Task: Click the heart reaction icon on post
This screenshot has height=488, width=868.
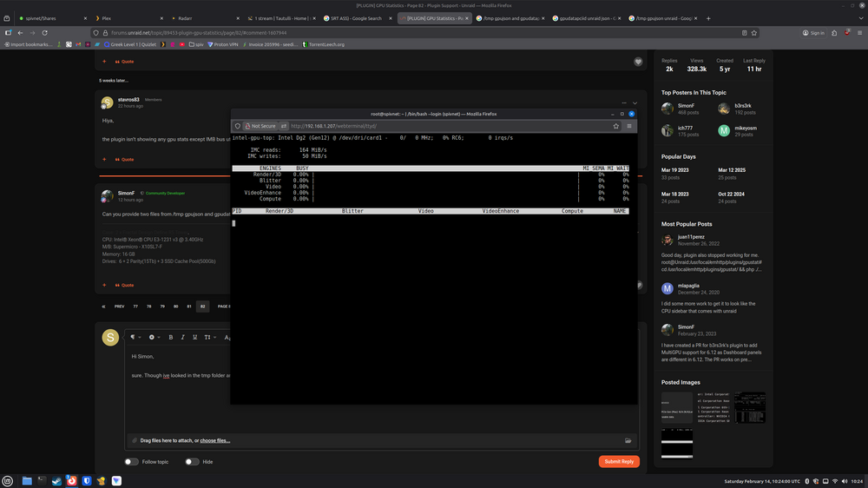Action: [x=638, y=62]
